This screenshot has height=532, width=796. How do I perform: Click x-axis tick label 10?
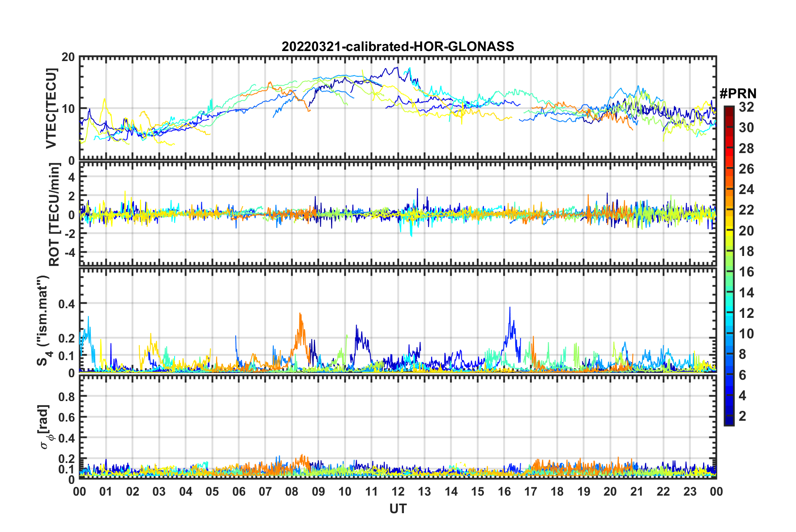coord(345,491)
